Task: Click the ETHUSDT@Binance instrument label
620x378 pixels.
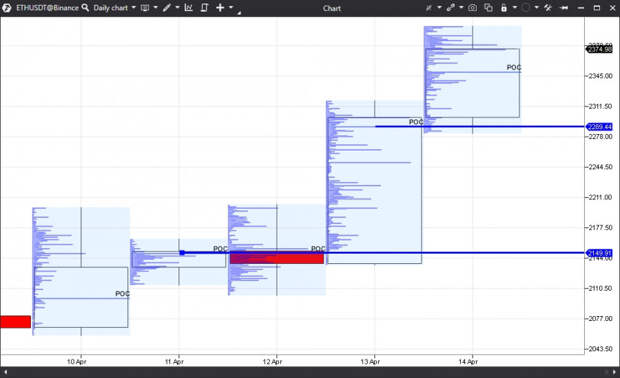Action: pos(47,8)
